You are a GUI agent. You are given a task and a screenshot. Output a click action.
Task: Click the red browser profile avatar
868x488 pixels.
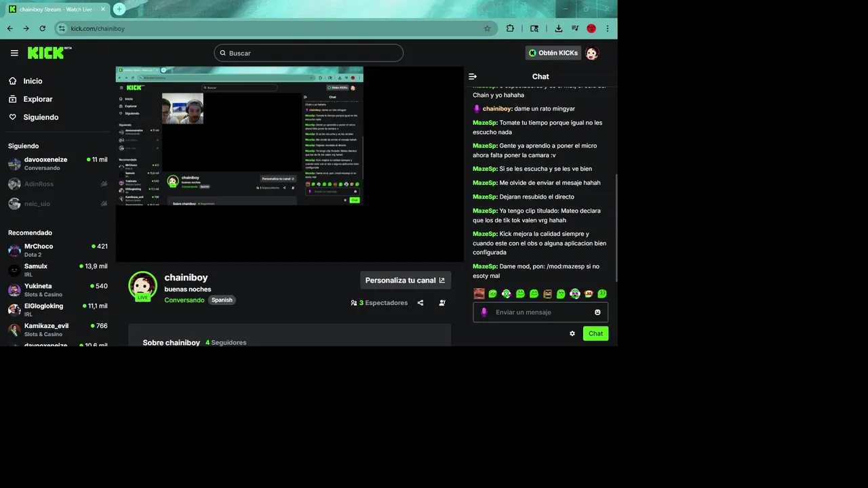pos(591,28)
